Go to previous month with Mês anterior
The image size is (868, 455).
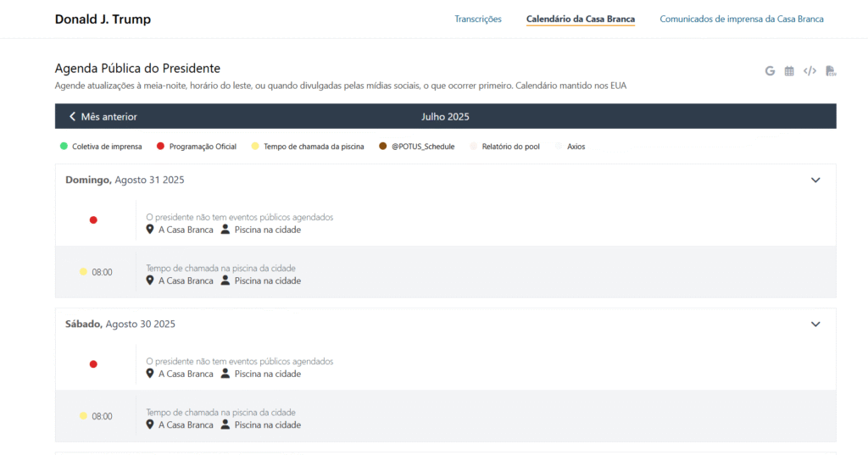pos(103,117)
